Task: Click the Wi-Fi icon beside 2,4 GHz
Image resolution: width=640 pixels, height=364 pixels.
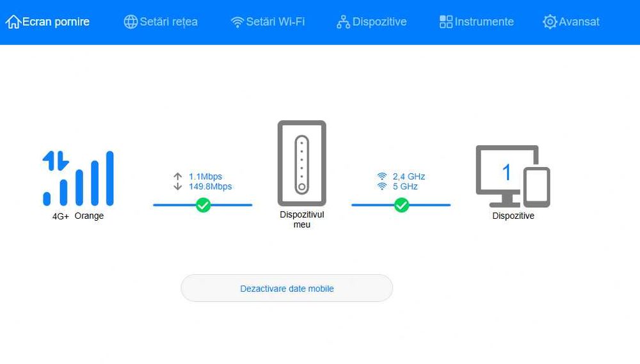Action: click(x=382, y=177)
